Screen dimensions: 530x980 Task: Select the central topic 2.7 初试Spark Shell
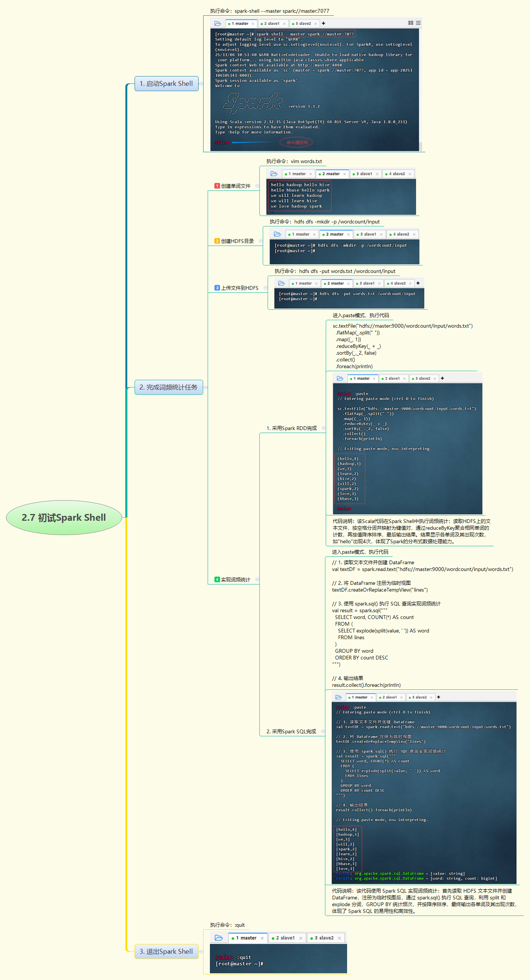(x=64, y=517)
